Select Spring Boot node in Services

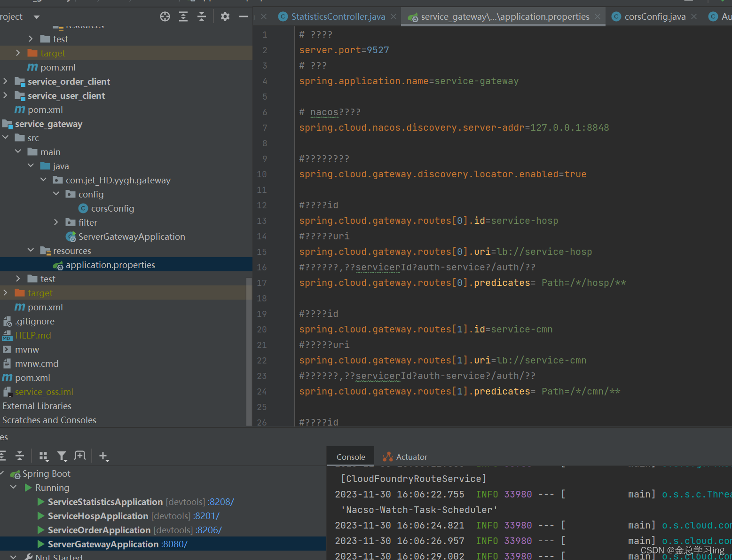(46, 473)
